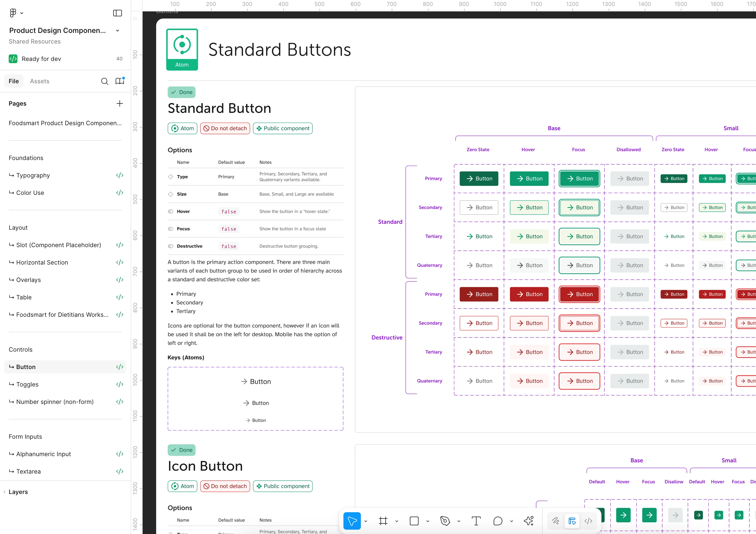756x534 pixels.
Task: Open Comment tool options chevron
Action: click(511, 521)
